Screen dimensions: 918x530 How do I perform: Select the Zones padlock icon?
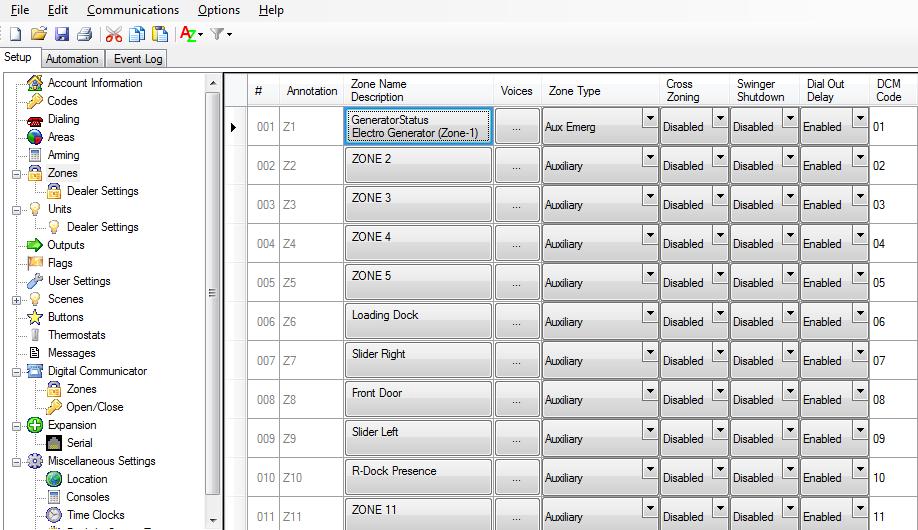(x=35, y=173)
